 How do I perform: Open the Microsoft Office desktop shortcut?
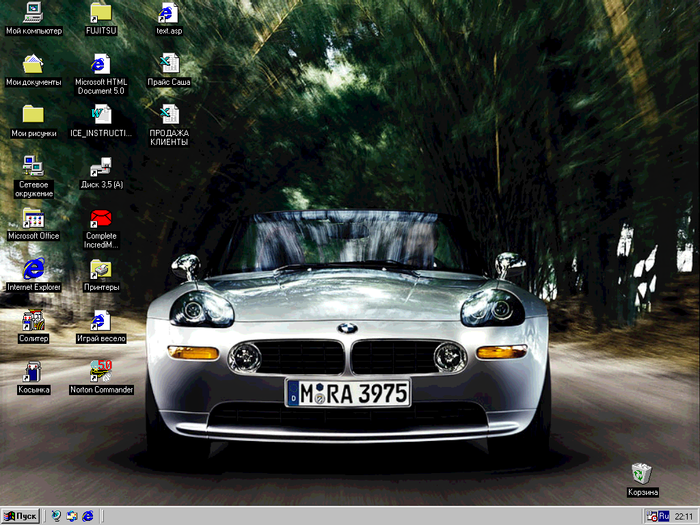33,218
